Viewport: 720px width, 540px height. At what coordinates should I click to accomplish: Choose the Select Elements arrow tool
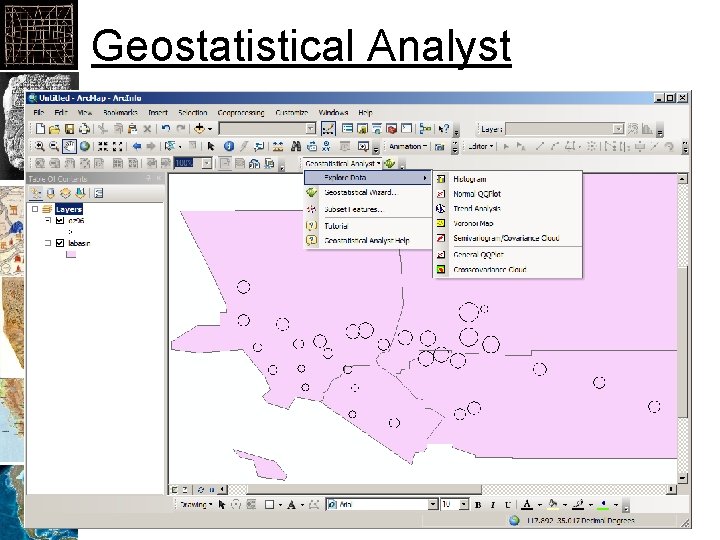click(211, 146)
